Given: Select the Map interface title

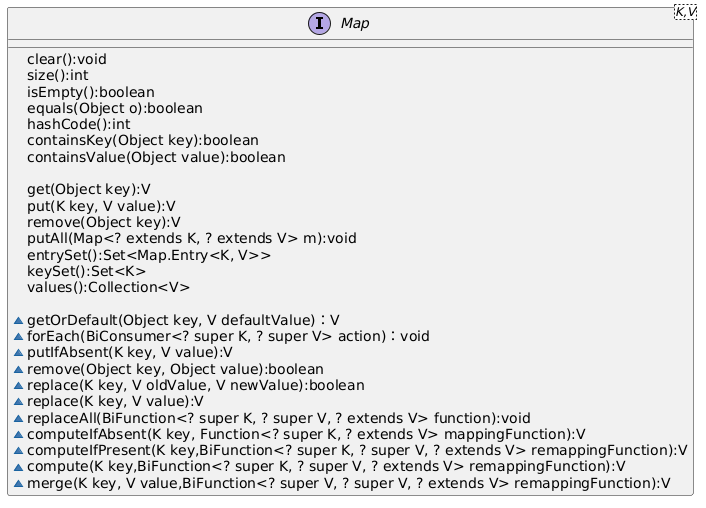Looking at the screenshot, I should click(x=355, y=23).
